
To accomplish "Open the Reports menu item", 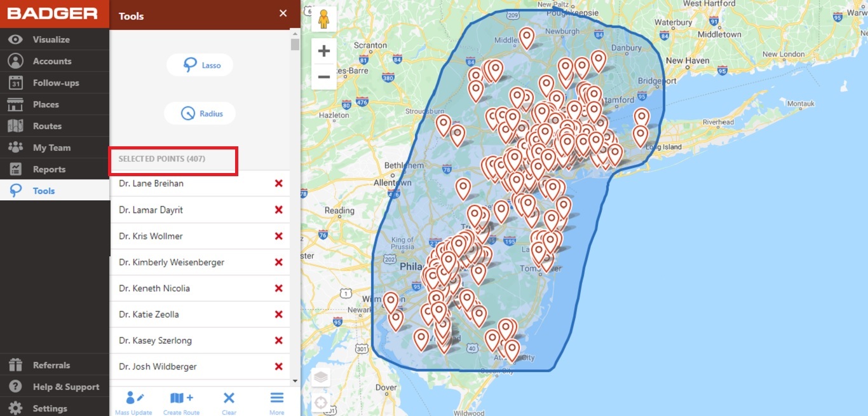I will coord(55,169).
